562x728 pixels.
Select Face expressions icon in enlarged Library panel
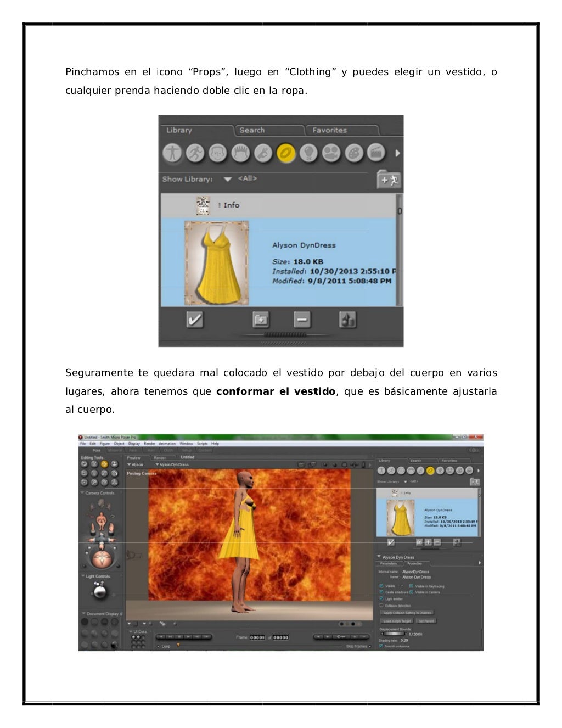click(x=218, y=153)
